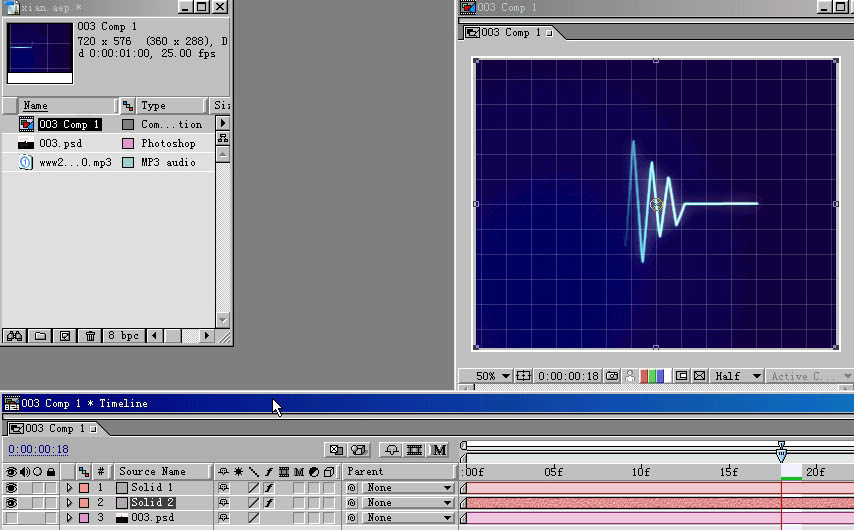
Task: Click the pink label swatch of Photoshop item
Action: (128, 143)
